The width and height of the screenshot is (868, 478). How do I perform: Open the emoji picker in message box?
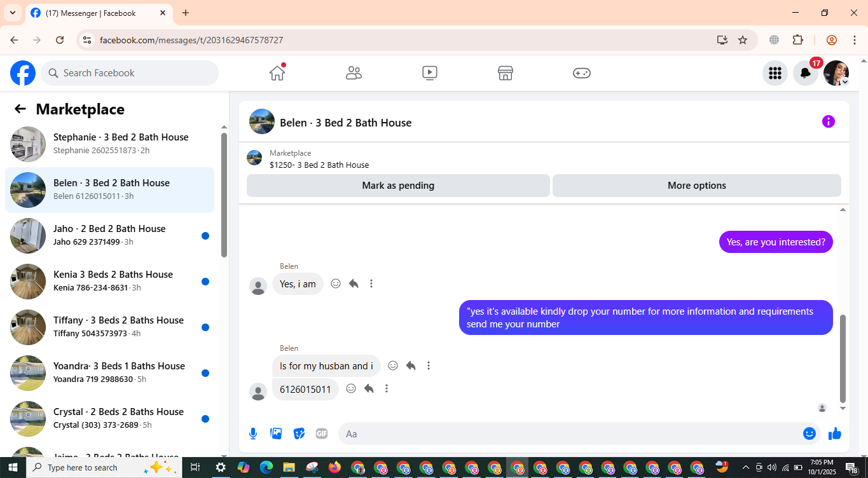coord(809,434)
